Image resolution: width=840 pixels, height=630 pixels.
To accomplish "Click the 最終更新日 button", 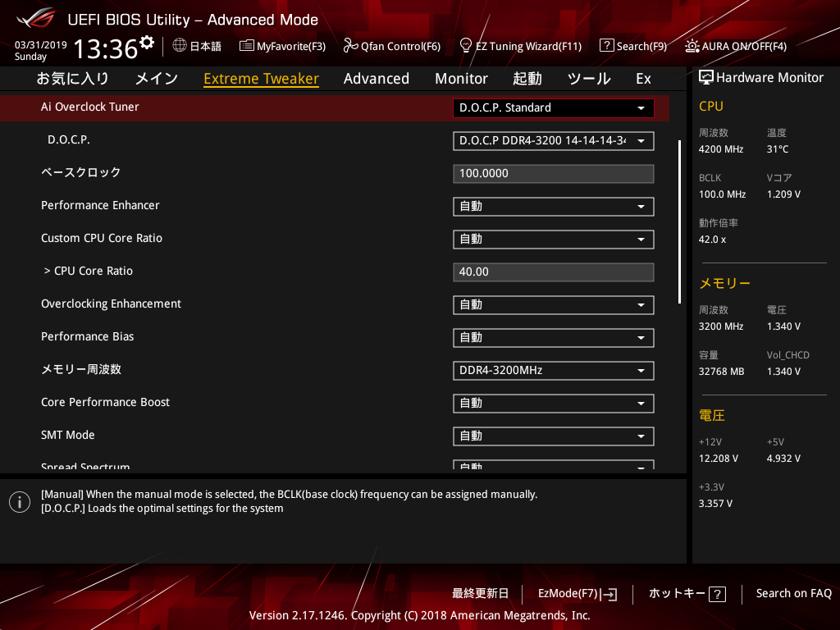I will click(x=480, y=593).
